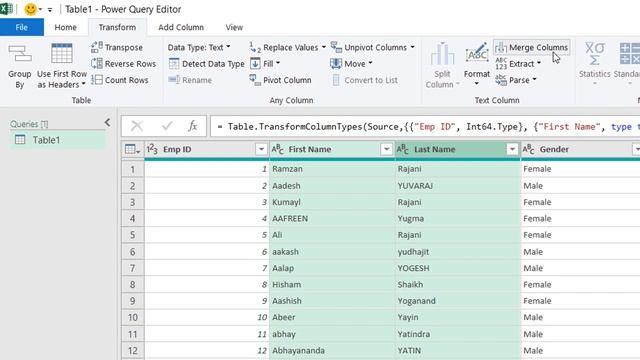Click the cell containing YOGESH
This screenshot has width=640, height=360.
458,268
